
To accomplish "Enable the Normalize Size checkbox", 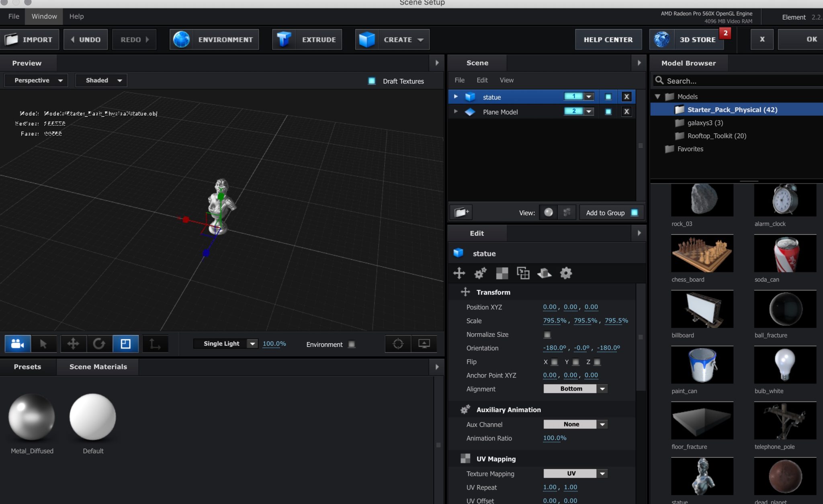I will click(x=547, y=334).
